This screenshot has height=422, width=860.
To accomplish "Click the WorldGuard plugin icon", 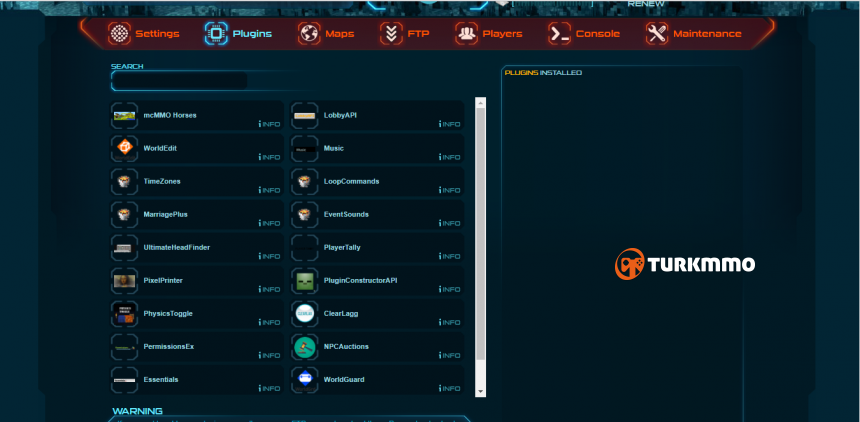I will pos(304,380).
